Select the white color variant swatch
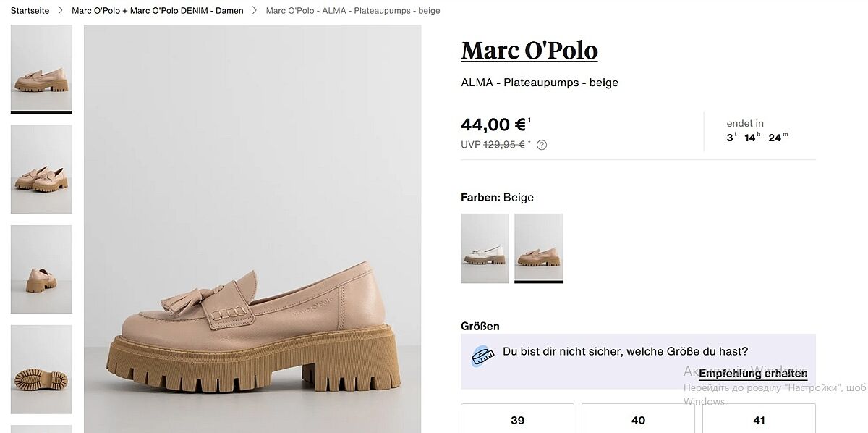This screenshot has width=868, height=433. click(485, 248)
